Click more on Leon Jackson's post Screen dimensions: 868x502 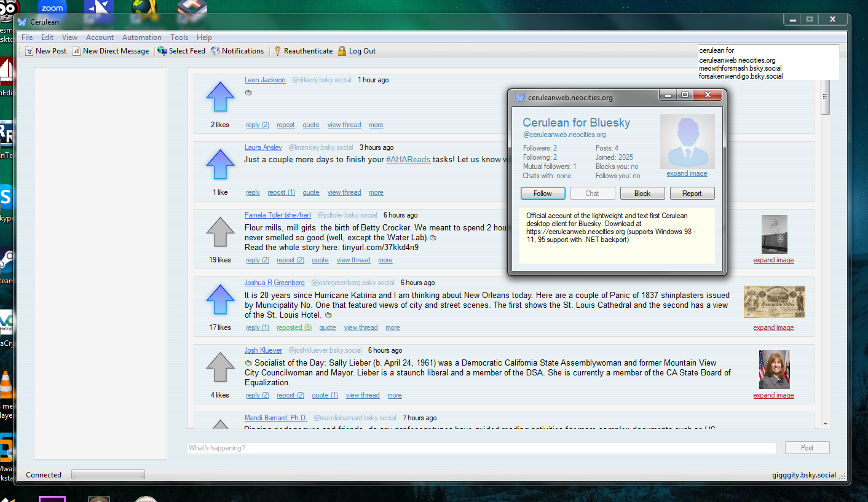click(376, 125)
